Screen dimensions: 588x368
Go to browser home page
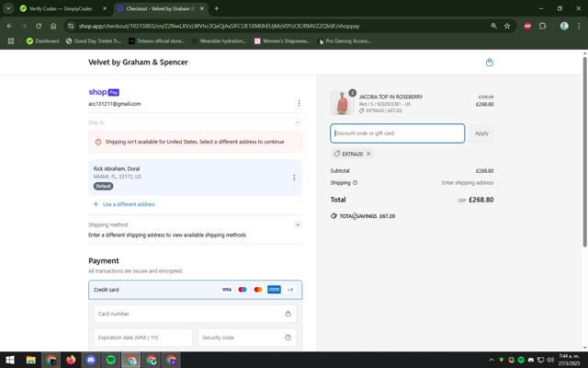[x=53, y=26]
